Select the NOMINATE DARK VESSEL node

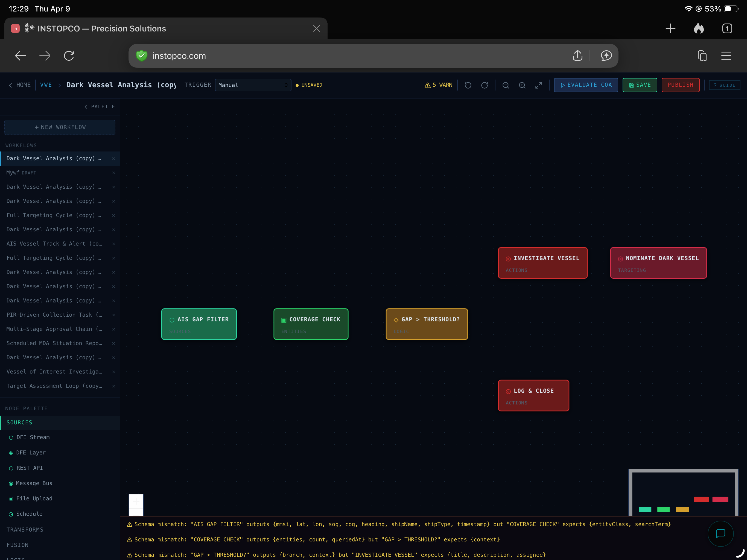click(x=658, y=263)
